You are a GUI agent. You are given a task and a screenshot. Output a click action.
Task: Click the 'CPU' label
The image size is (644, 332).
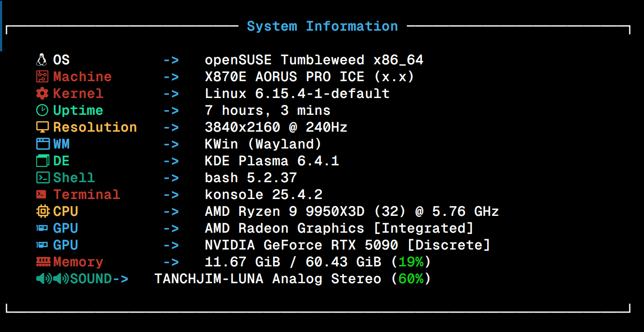(x=66, y=211)
